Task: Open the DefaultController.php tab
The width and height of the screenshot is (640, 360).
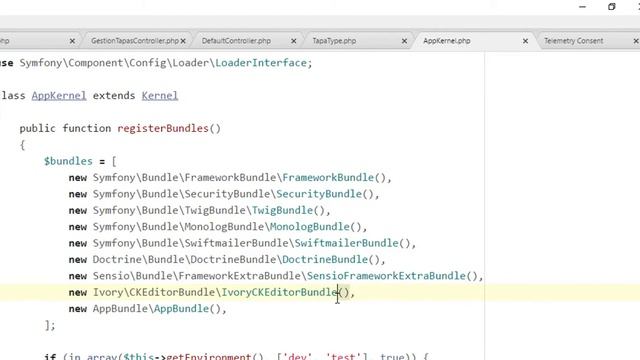Action: click(x=236, y=41)
